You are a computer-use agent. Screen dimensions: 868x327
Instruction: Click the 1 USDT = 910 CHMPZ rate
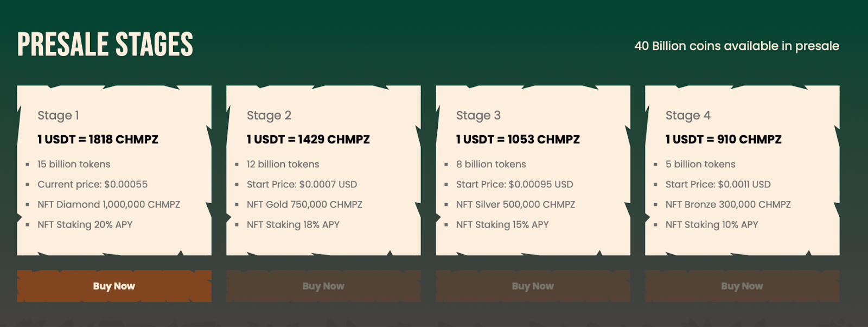pyautogui.click(x=724, y=140)
